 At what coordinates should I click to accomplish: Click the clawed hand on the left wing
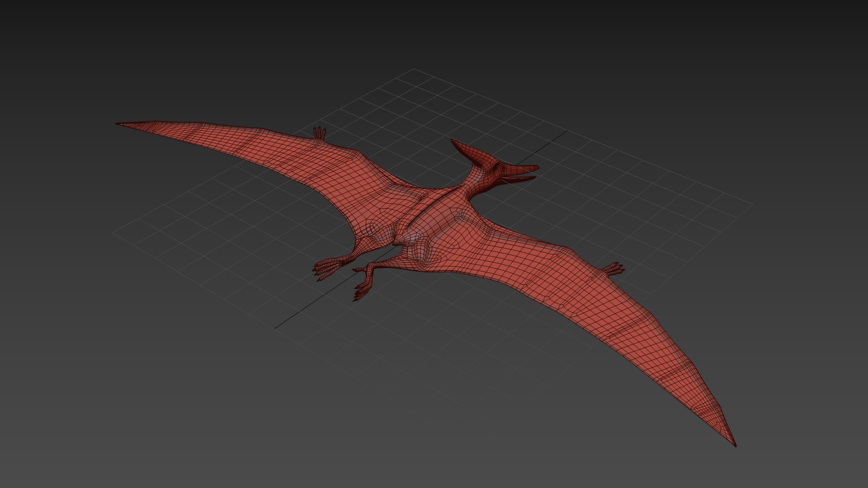[x=320, y=133]
